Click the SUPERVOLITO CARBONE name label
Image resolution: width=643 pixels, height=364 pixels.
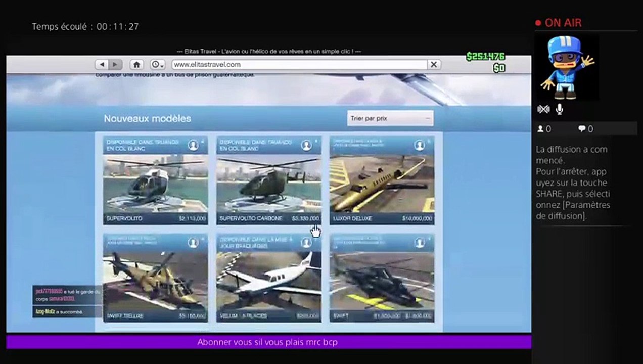tap(251, 218)
